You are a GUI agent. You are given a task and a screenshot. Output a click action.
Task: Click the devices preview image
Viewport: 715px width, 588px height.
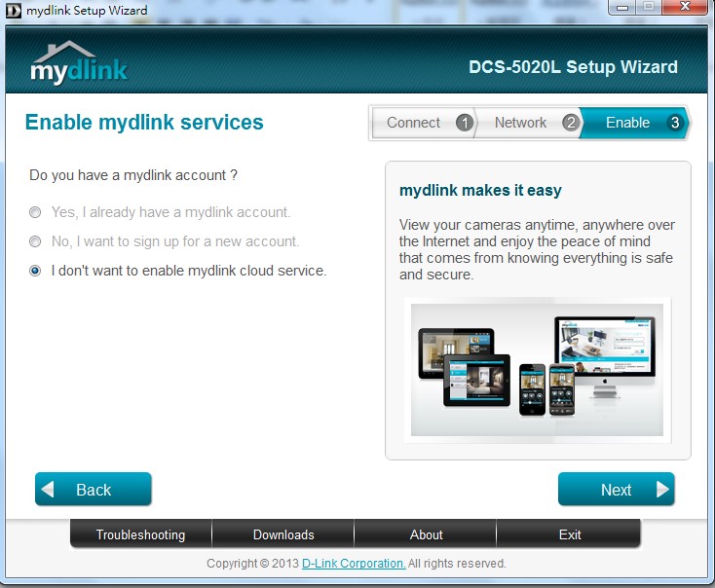tap(537, 370)
